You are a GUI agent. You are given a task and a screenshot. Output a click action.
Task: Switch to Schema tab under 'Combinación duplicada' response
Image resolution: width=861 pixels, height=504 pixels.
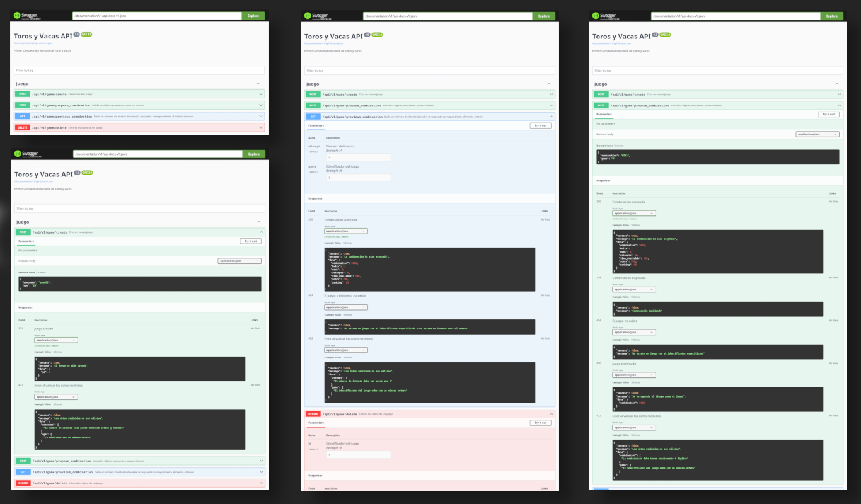tap(636, 297)
